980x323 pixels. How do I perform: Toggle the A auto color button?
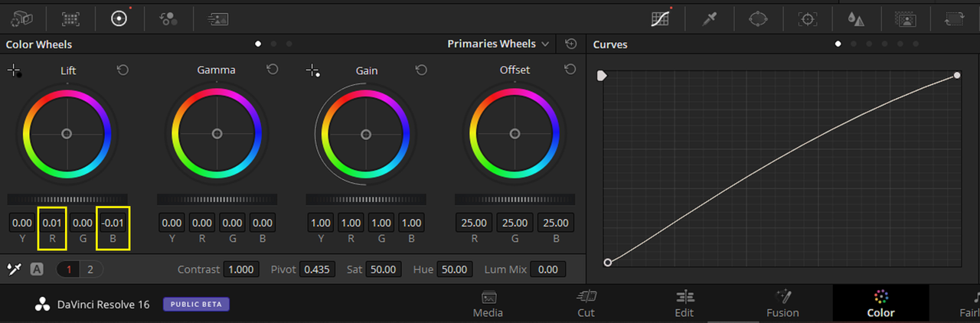[37, 269]
